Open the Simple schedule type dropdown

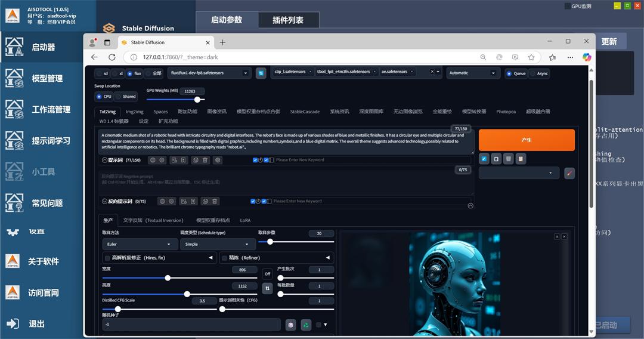[218, 244]
